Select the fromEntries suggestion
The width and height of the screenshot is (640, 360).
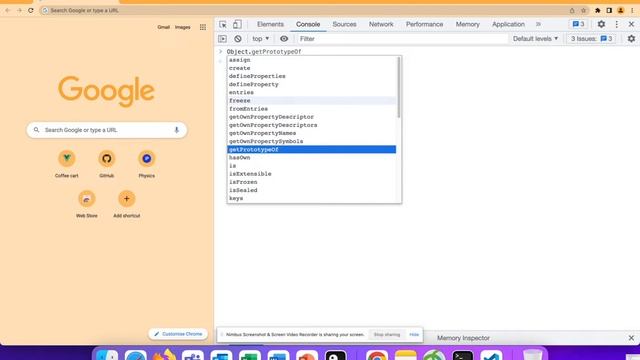[311, 109]
